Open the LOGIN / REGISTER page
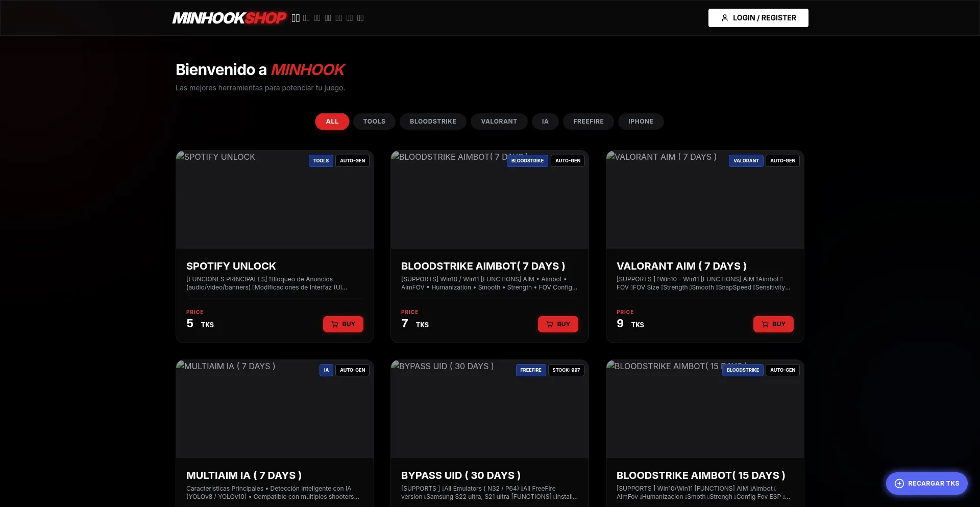The image size is (980, 507). (x=758, y=18)
